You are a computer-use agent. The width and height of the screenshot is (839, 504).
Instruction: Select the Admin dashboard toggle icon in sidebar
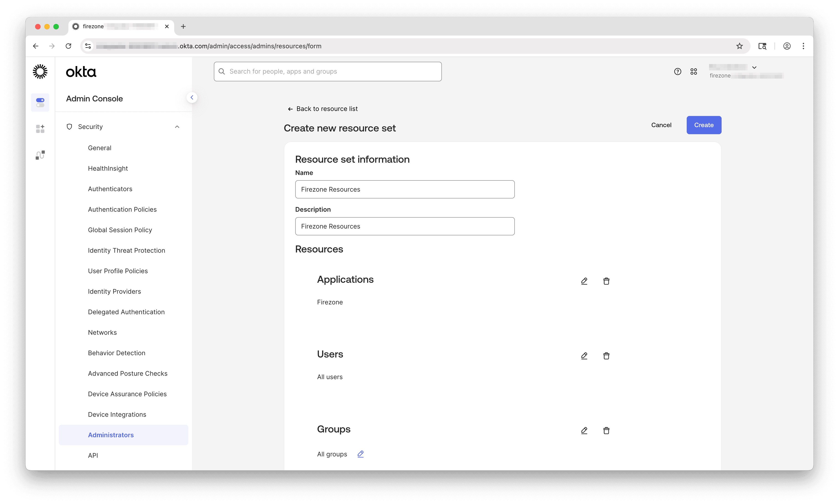[40, 102]
